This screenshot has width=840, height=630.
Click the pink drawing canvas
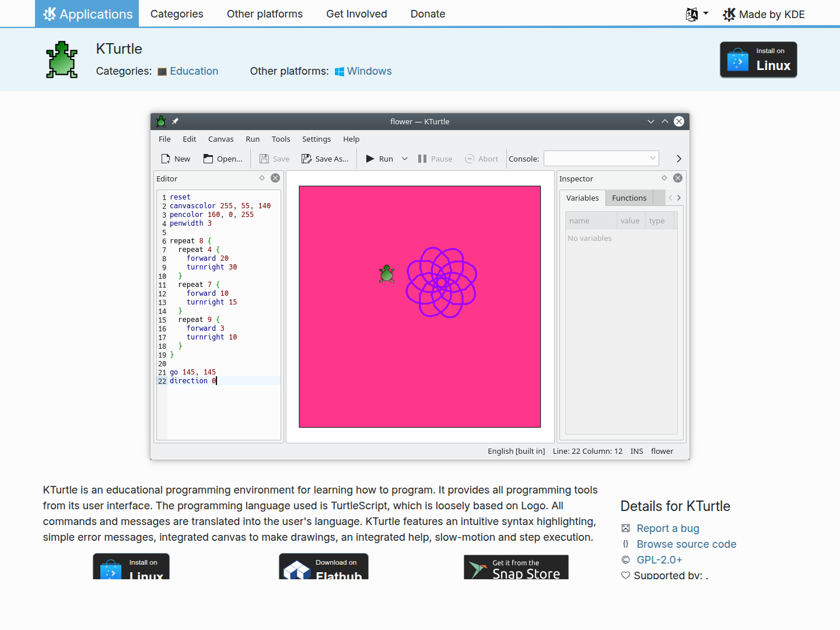click(x=420, y=307)
